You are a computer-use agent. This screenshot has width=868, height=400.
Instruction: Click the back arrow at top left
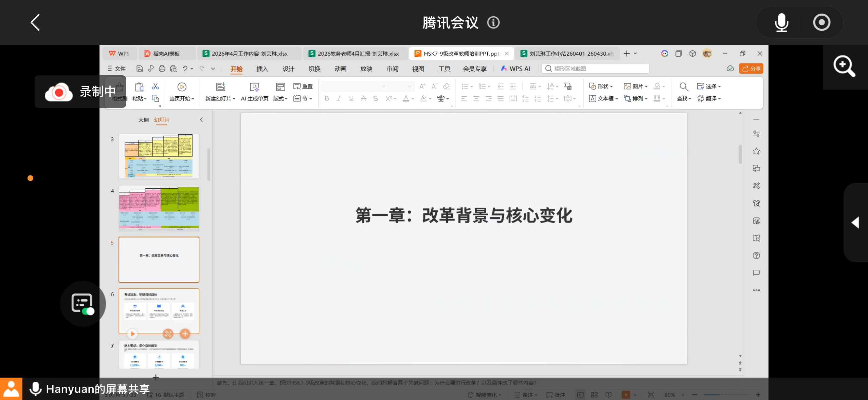35,23
